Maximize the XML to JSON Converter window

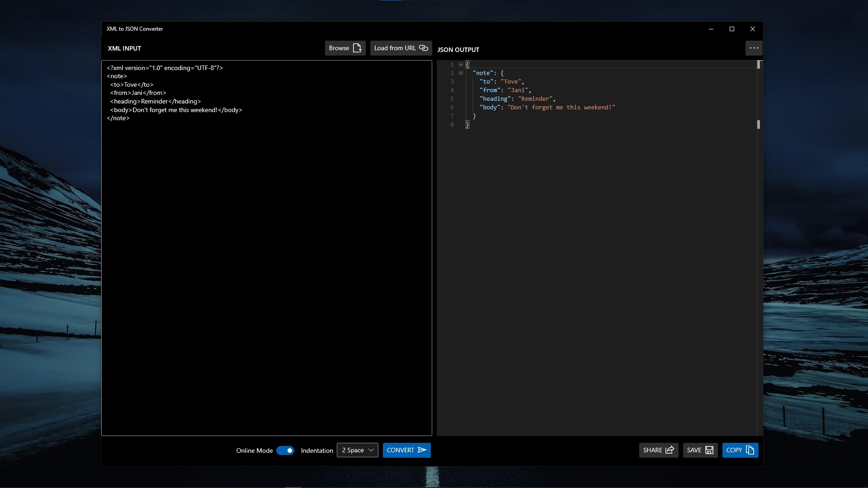point(732,29)
